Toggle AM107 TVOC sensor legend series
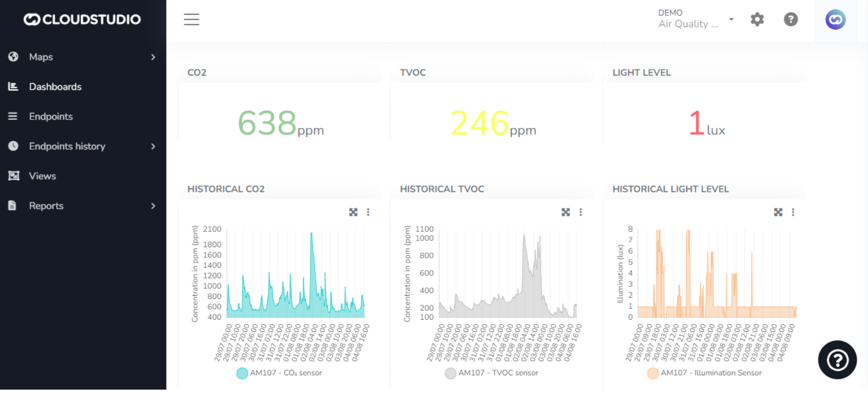 point(492,373)
